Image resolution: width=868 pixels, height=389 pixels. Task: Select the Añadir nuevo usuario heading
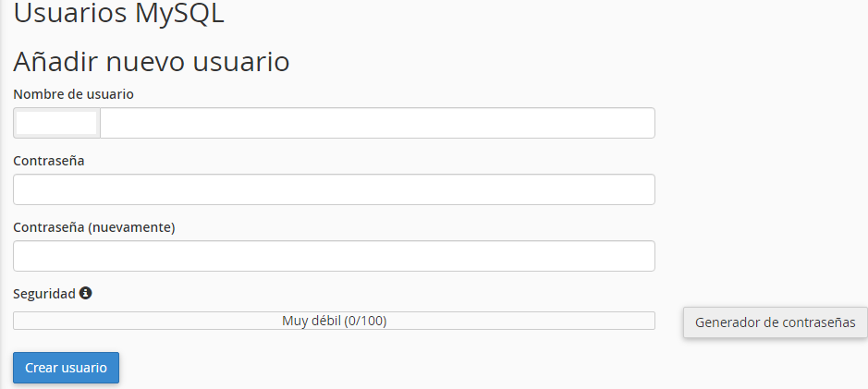pyautogui.click(x=151, y=61)
